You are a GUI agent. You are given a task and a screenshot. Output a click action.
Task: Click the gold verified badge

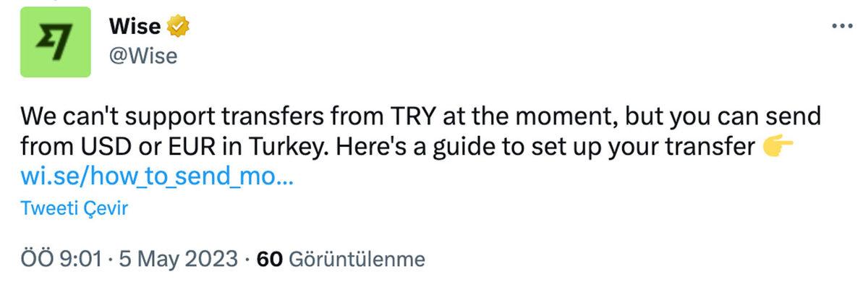[x=179, y=28]
